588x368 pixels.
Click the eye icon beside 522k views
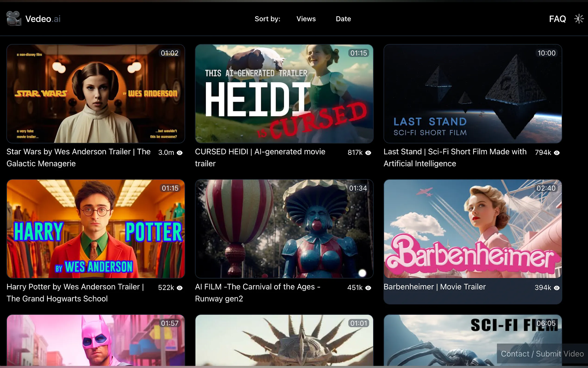coord(180,288)
